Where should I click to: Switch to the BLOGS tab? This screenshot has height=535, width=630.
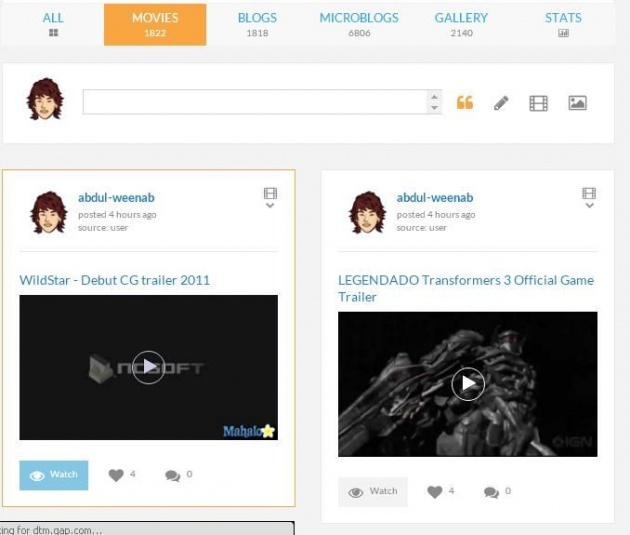point(257,24)
